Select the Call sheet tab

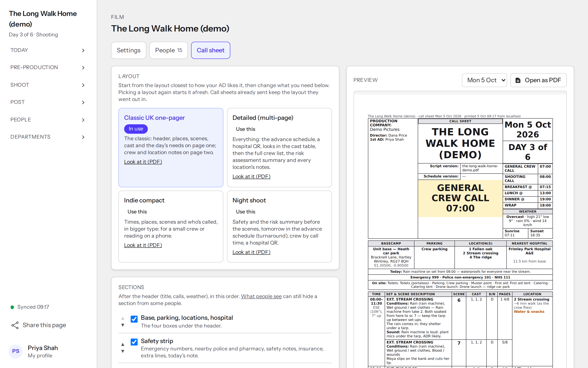[210, 50]
